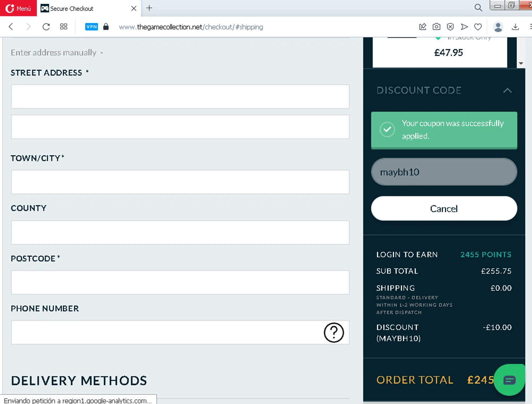Screen dimensions: 532x404
Task: Click the Opera snapshot camera icon
Action: (x=436, y=27)
